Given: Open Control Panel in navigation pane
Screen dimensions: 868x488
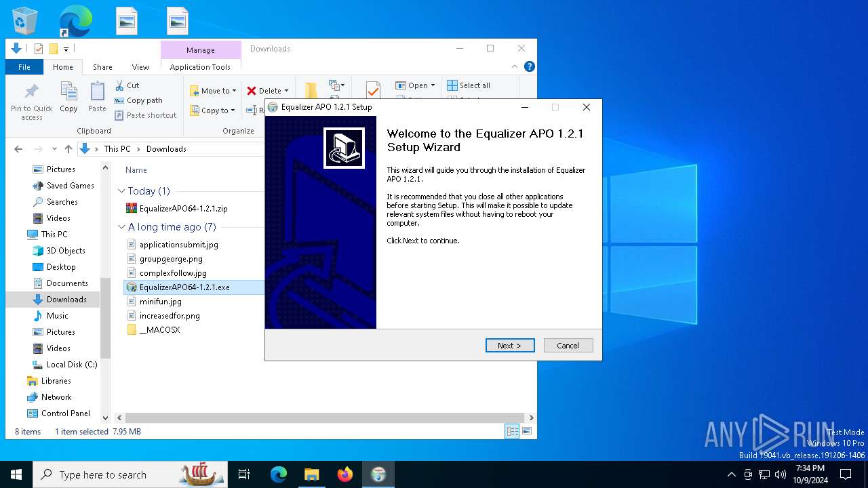Looking at the screenshot, I should tap(58, 413).
